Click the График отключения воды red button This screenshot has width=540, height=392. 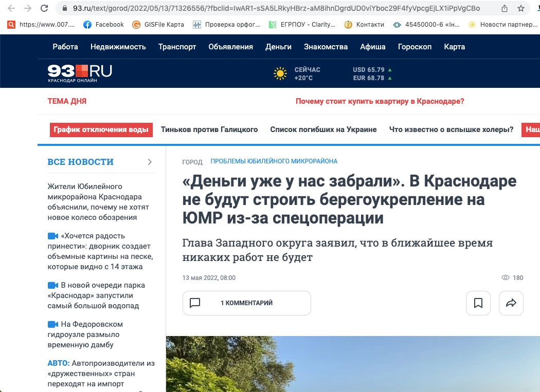[101, 129]
